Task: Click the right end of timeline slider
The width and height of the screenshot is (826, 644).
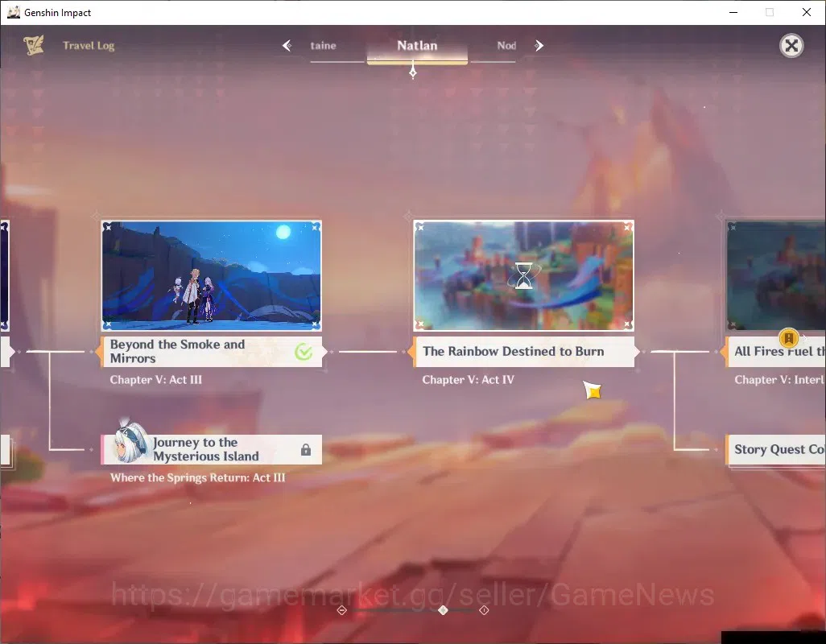Action: pos(484,610)
